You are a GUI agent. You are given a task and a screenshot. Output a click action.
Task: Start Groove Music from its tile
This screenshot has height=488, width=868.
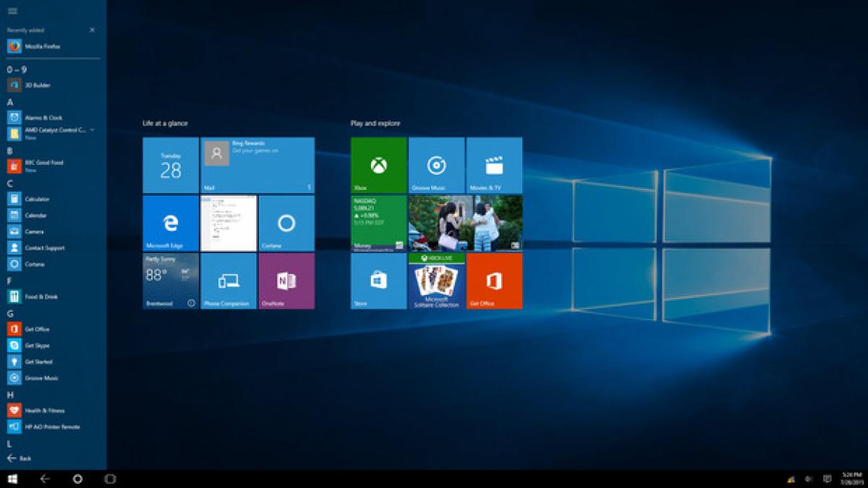click(x=435, y=165)
